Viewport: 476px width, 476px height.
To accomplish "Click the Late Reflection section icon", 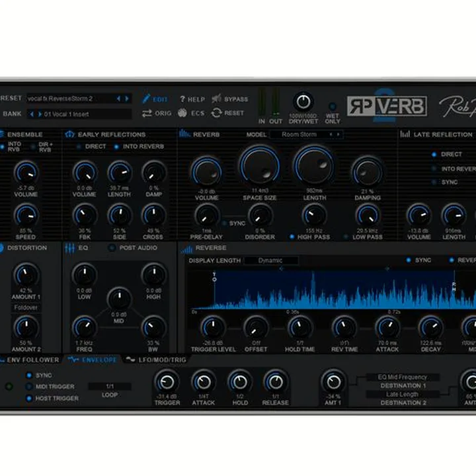I will 405,134.
